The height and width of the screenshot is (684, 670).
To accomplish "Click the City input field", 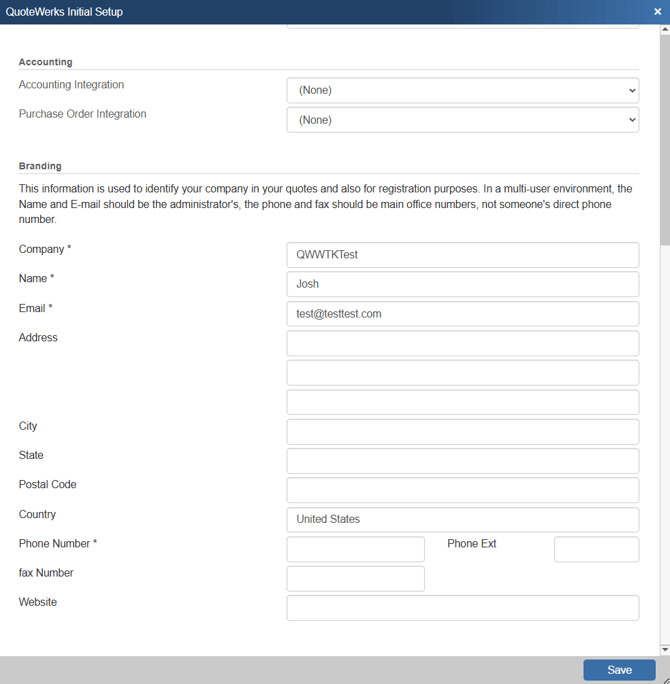I will coord(462,432).
